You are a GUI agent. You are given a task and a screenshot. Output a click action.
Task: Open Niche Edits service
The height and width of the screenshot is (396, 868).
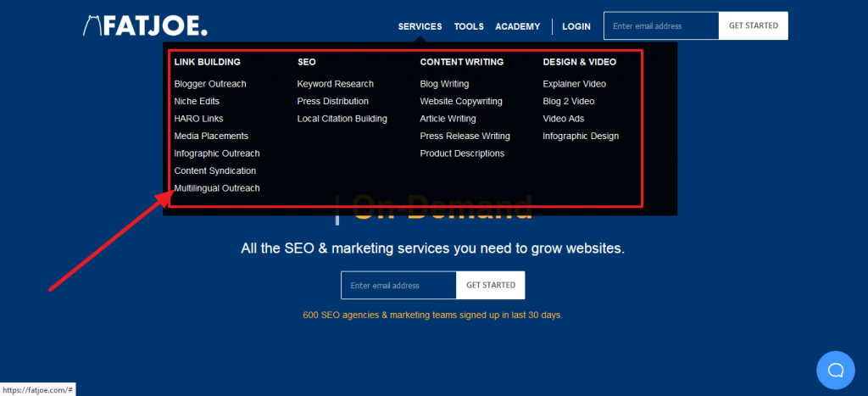click(x=197, y=102)
